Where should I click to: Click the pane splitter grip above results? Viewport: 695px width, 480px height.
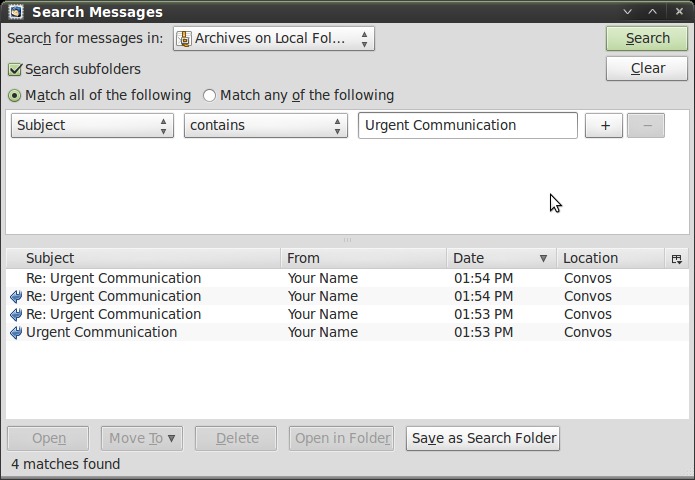pos(348,240)
